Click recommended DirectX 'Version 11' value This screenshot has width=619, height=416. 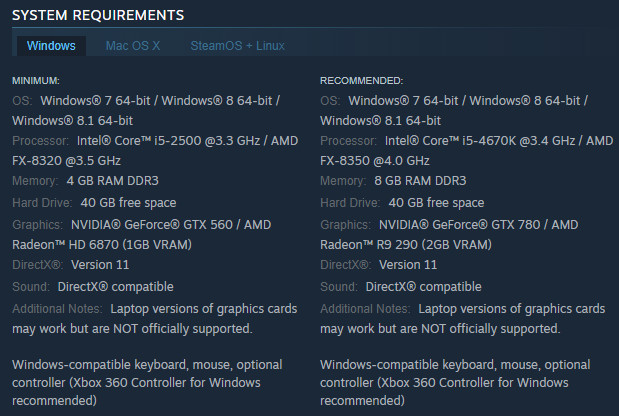(408, 265)
